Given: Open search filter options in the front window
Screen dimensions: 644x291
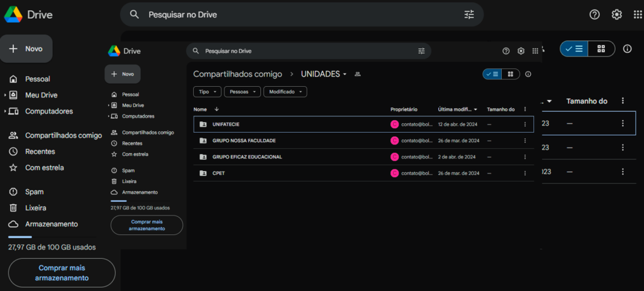Looking at the screenshot, I should click(x=421, y=51).
